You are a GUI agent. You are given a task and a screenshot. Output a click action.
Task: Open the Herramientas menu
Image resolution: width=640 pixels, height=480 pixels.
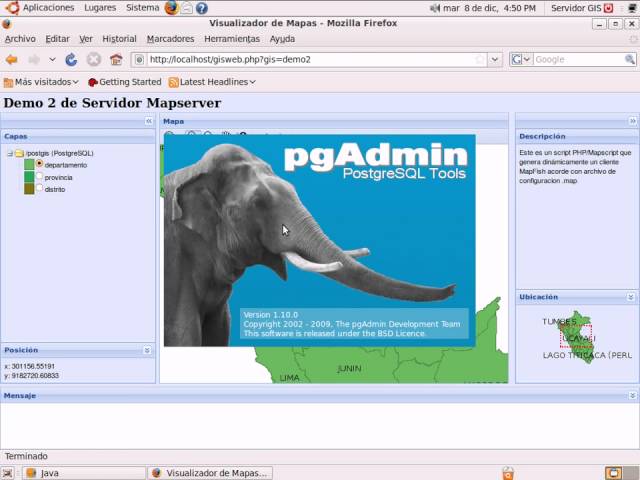coord(232,39)
